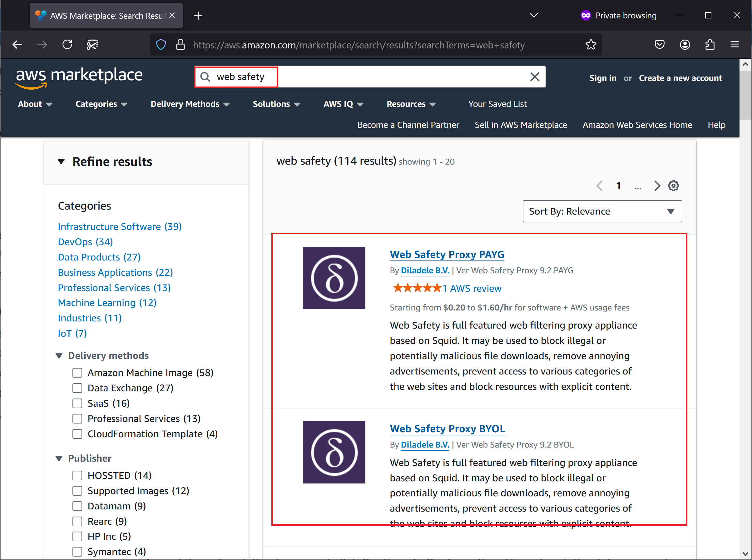Click the Sign in link
Viewport: 752px width, 560px height.
[602, 78]
